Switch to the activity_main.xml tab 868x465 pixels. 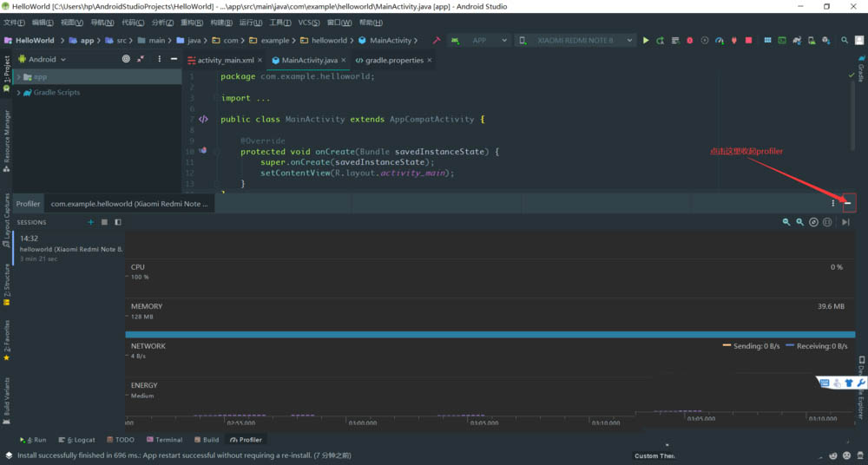coord(226,61)
